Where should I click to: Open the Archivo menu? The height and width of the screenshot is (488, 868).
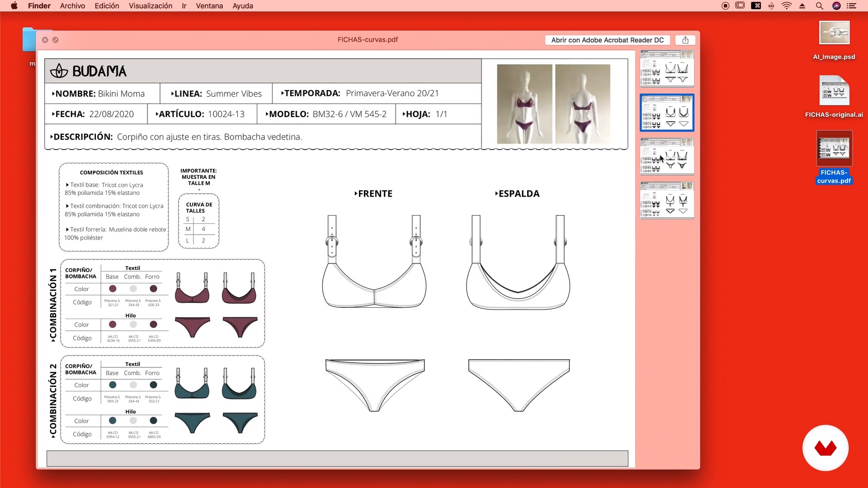[x=72, y=6]
